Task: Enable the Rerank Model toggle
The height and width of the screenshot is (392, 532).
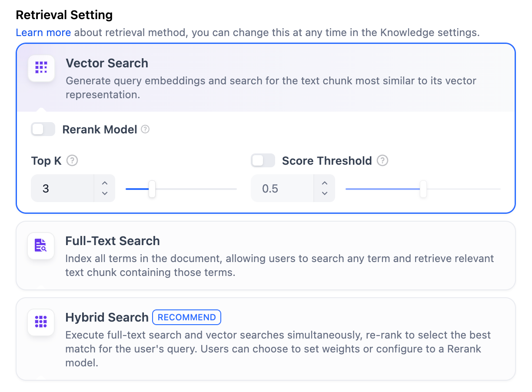Action: (43, 130)
